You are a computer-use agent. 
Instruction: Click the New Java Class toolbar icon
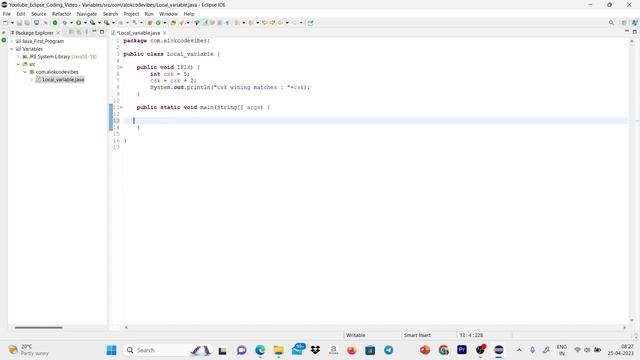158,23
